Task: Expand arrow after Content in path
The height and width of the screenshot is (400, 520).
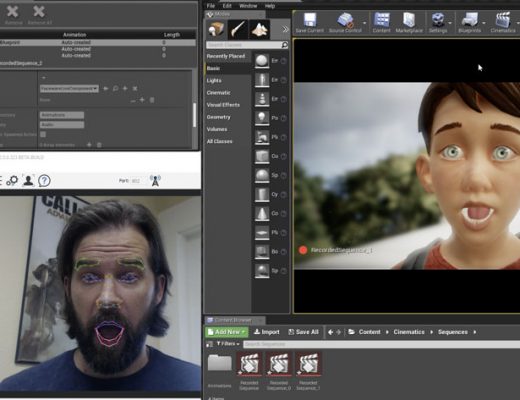Action: click(x=387, y=332)
